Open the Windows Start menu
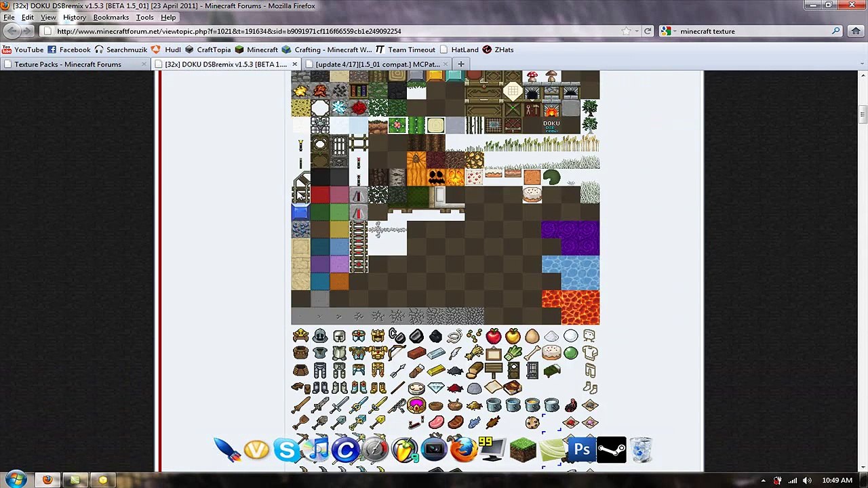Image resolution: width=868 pixels, height=488 pixels. tap(15, 480)
